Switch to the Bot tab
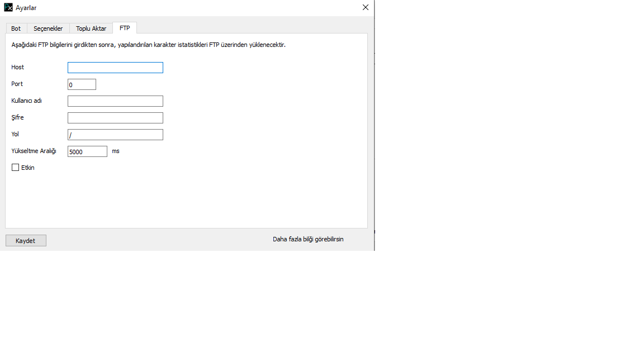This screenshot has height=362, width=644. [16, 28]
